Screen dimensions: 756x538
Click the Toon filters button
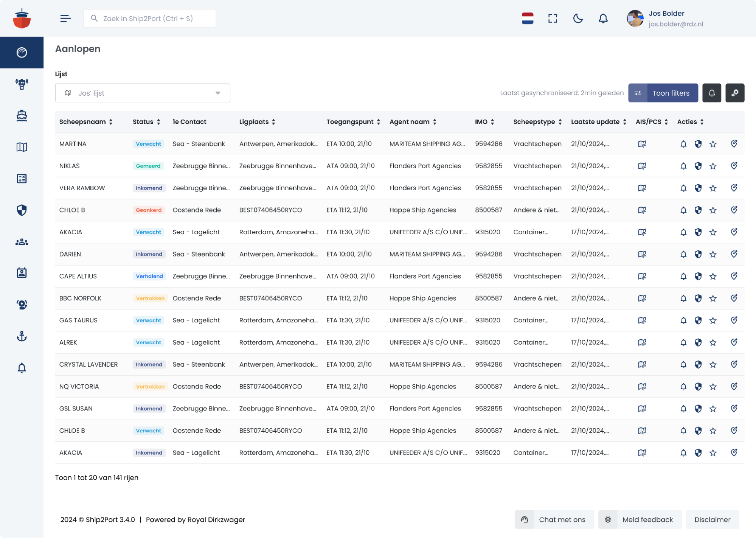click(x=663, y=93)
